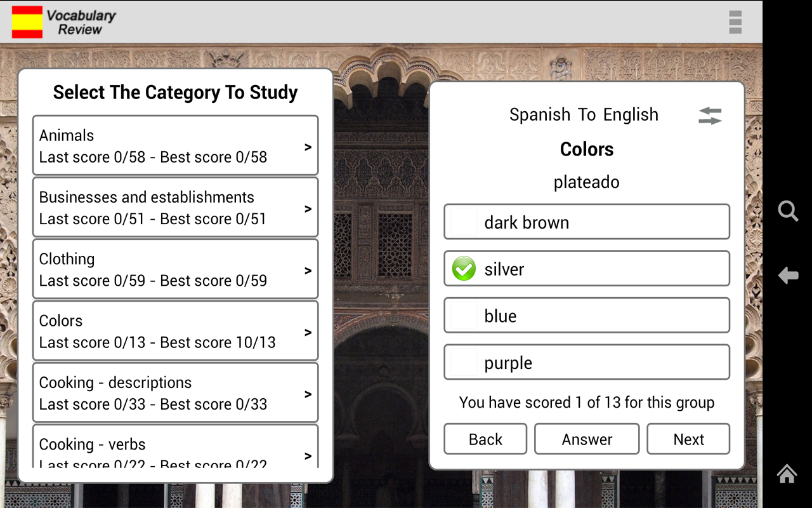Image resolution: width=812 pixels, height=508 pixels.
Task: Choose the Cooking - descriptions category
Action: click(175, 392)
